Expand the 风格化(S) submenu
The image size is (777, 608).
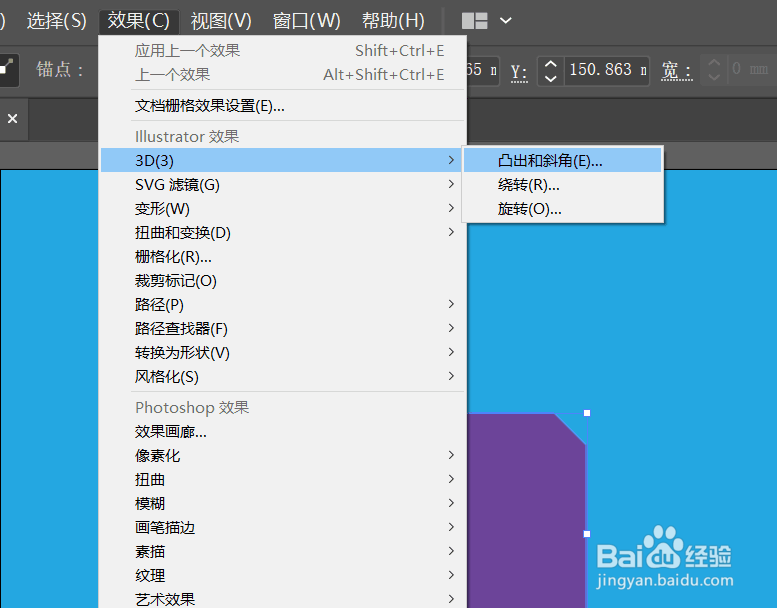click(283, 377)
